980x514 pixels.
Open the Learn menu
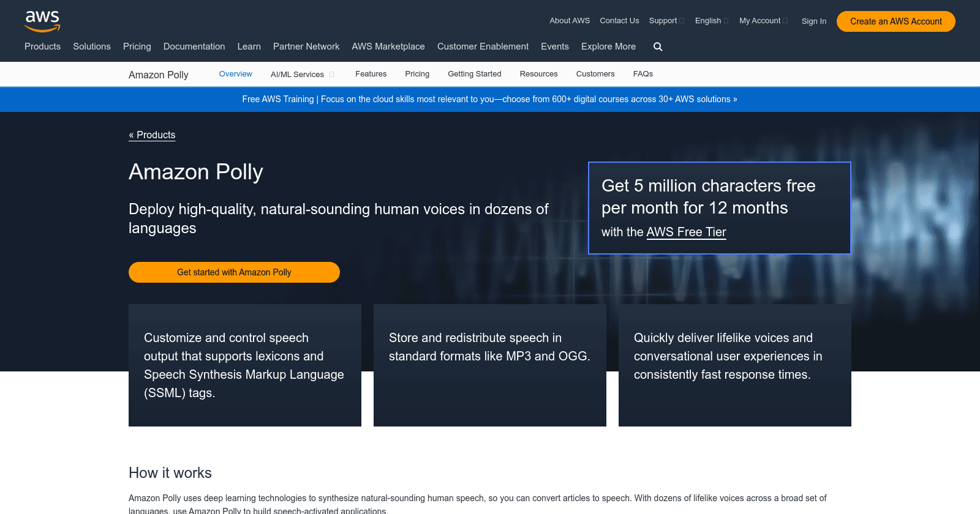(x=249, y=47)
